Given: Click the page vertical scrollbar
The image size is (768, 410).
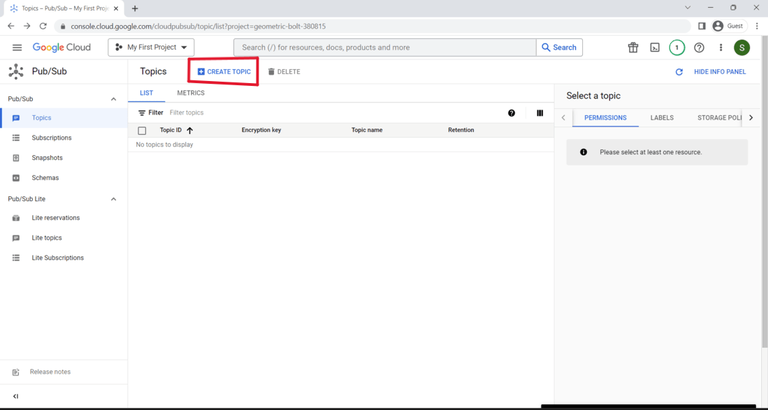Looking at the screenshot, I should pyautogui.click(x=765, y=192).
